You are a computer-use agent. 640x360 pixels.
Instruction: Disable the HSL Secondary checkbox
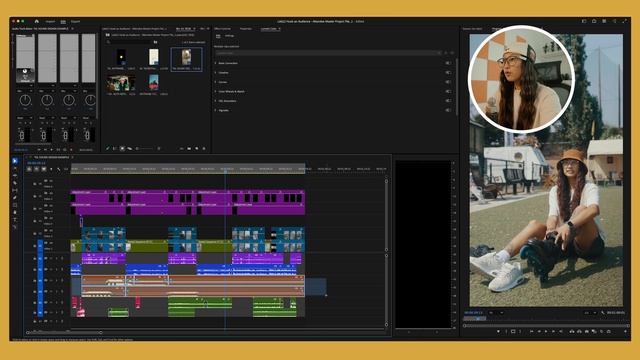pyautogui.click(x=448, y=101)
